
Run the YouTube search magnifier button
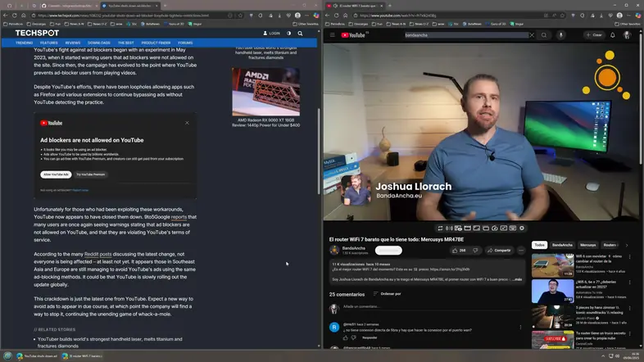pos(544,35)
